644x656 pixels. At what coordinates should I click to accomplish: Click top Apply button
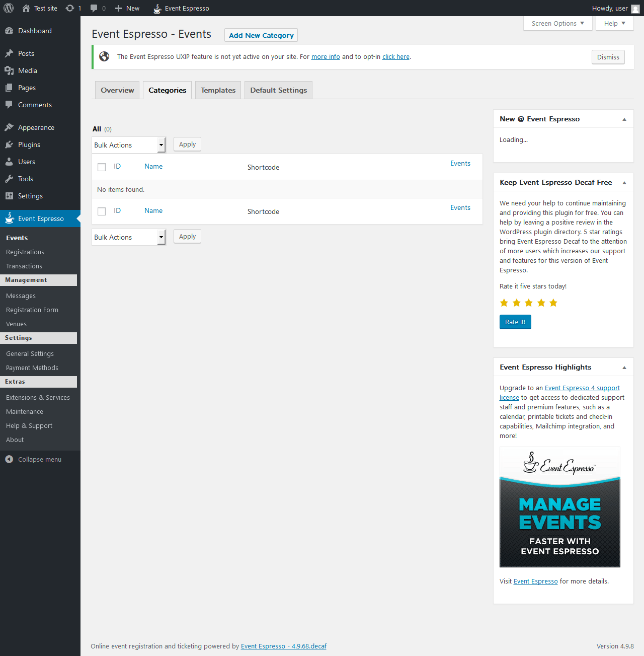click(187, 144)
